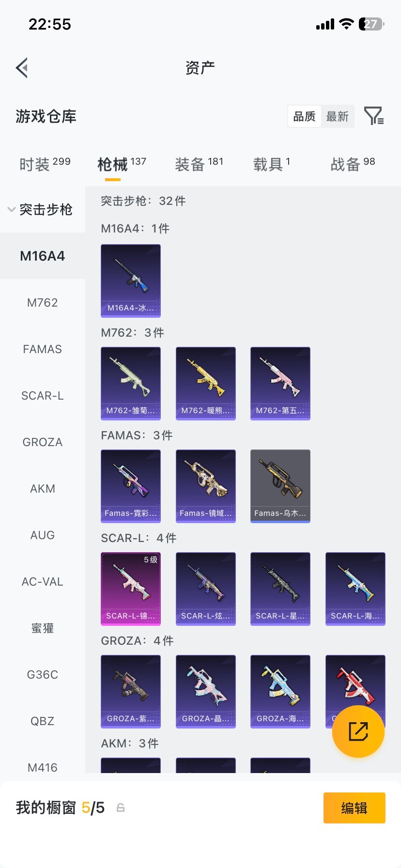Open the M16A4-冰 rifle skin
Screen dimensions: 401x868
(131, 281)
